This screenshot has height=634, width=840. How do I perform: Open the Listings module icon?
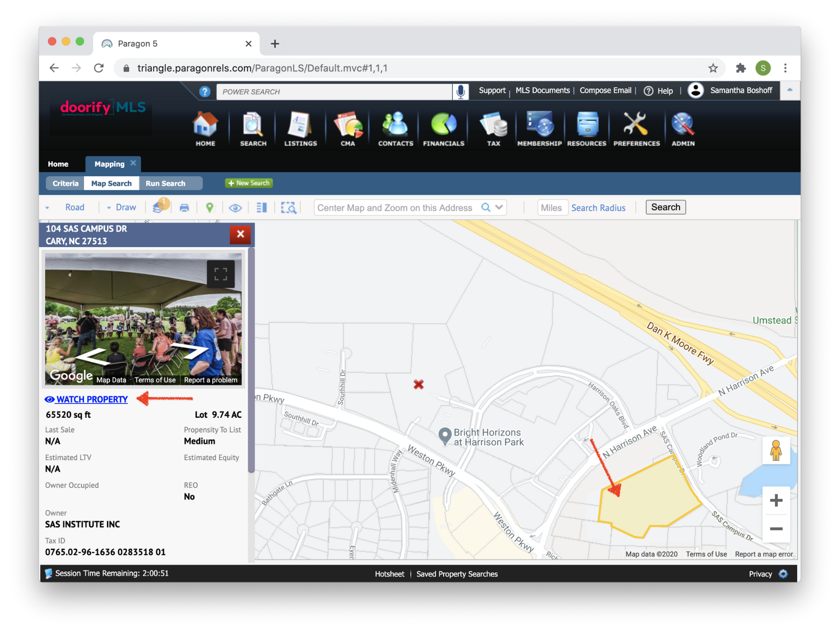pyautogui.click(x=300, y=129)
